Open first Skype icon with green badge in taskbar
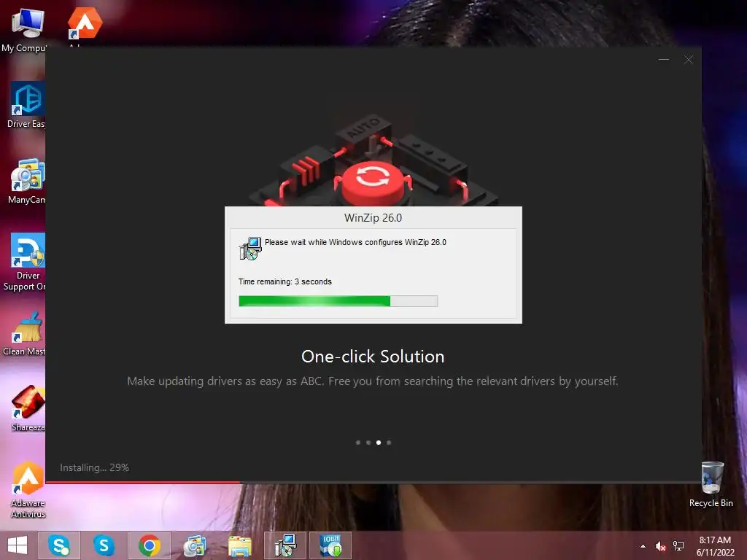This screenshot has width=747, height=560. click(x=58, y=545)
